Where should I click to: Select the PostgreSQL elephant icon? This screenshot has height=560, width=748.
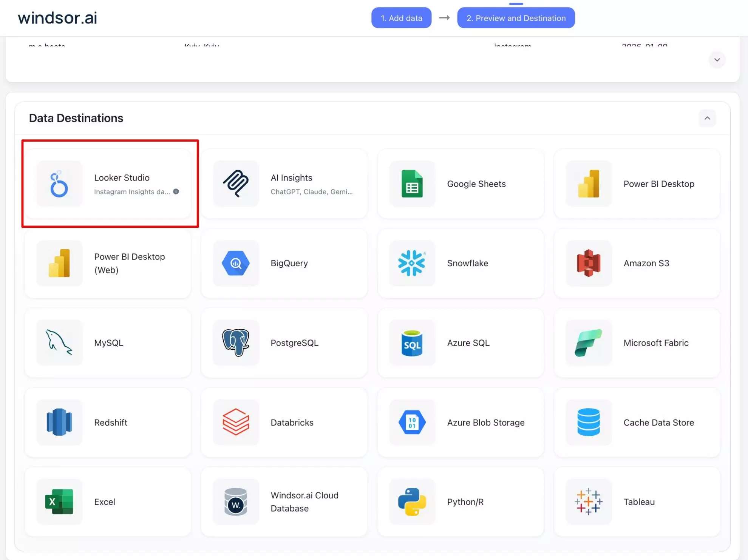point(236,343)
